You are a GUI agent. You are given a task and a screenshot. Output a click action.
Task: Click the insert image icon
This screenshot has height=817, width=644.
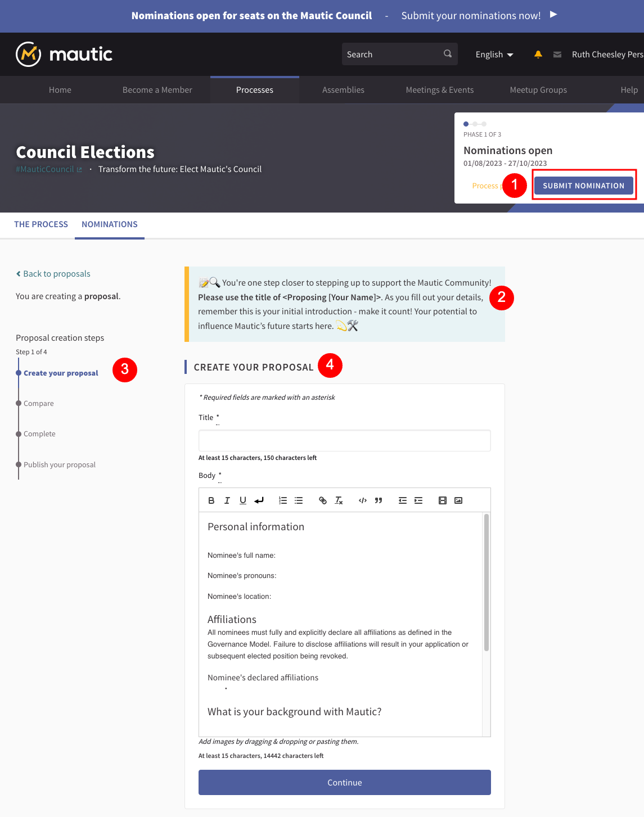tap(458, 500)
